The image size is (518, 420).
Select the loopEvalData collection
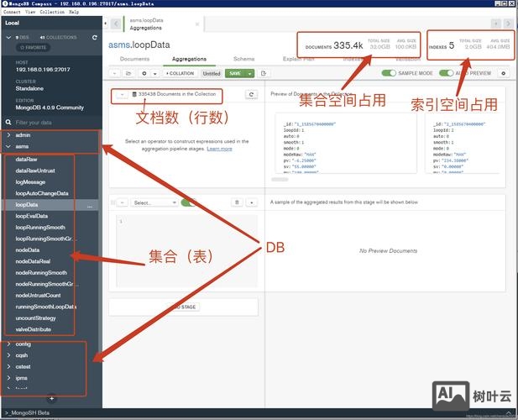(31, 216)
